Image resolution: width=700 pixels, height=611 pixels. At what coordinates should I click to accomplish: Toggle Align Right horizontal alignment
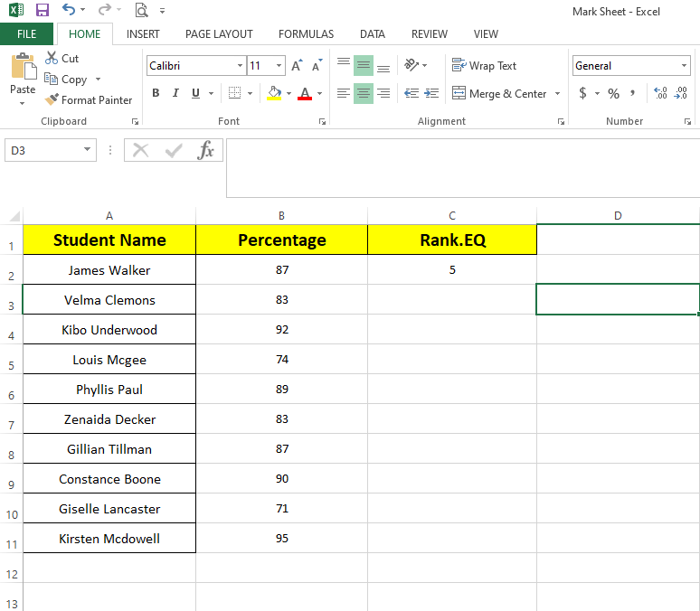(383, 93)
